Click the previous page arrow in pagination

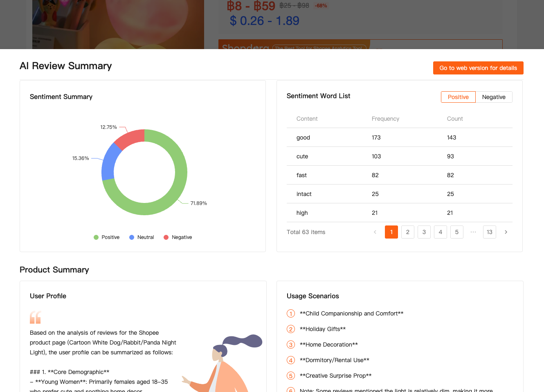pos(375,232)
